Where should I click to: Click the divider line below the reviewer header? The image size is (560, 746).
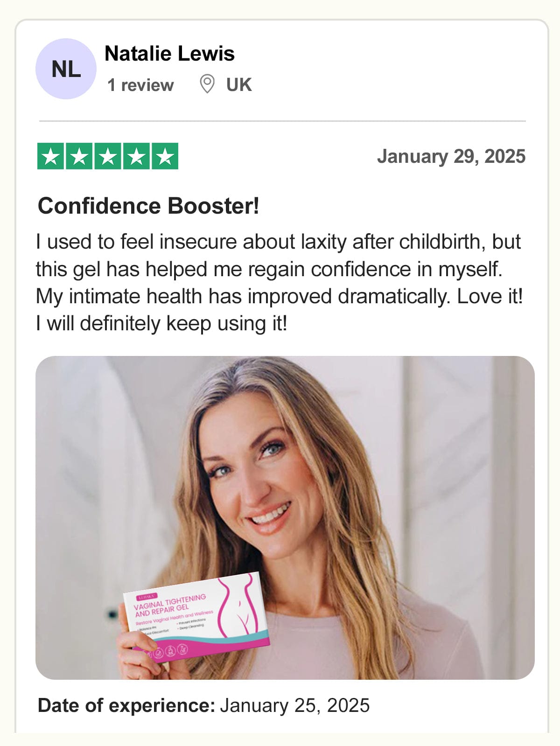(282, 121)
